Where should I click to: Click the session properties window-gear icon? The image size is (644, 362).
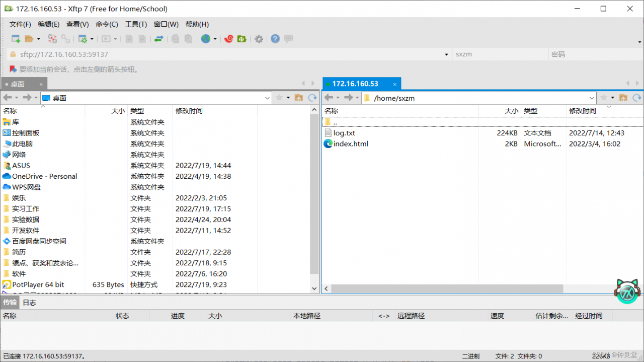pyautogui.click(x=83, y=39)
